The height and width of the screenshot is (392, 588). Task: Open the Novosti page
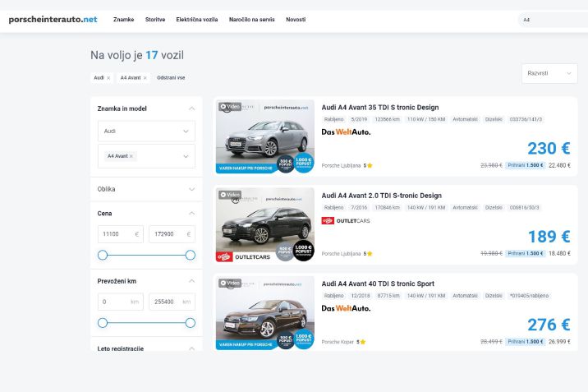coord(296,20)
